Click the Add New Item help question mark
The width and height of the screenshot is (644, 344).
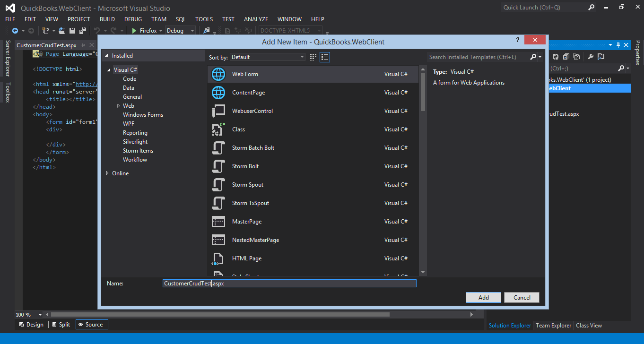coord(518,40)
